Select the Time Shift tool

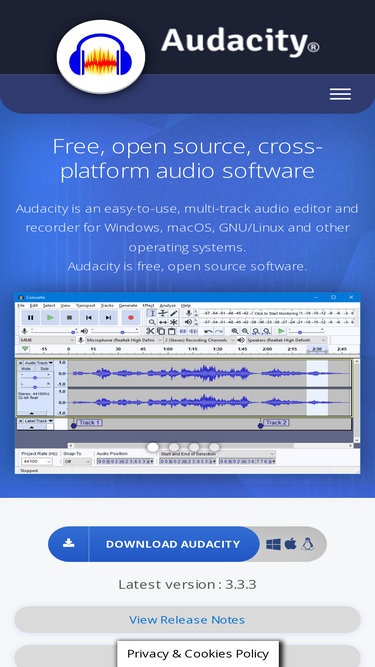[162, 322]
